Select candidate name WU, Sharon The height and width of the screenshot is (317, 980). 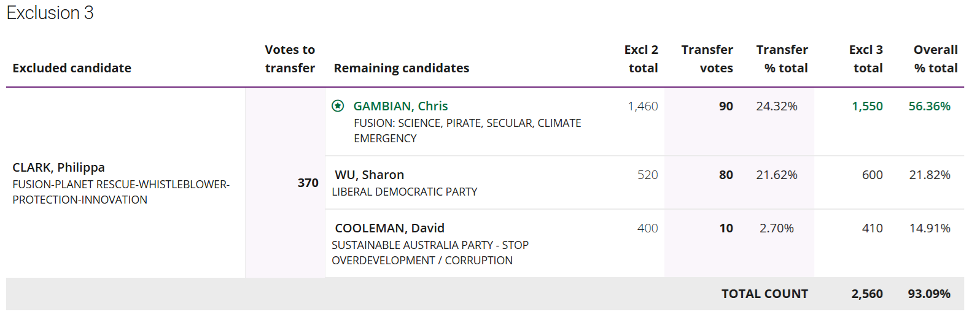tap(369, 175)
